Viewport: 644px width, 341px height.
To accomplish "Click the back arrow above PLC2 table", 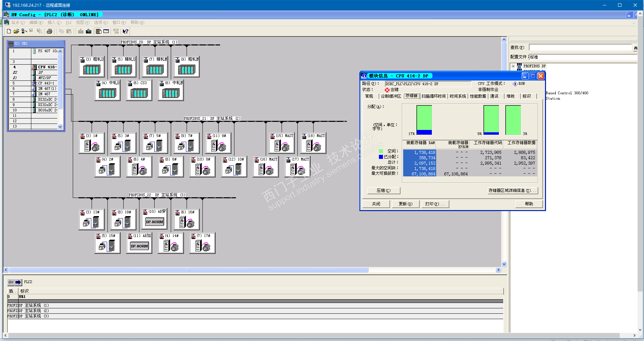I will click(x=11, y=282).
